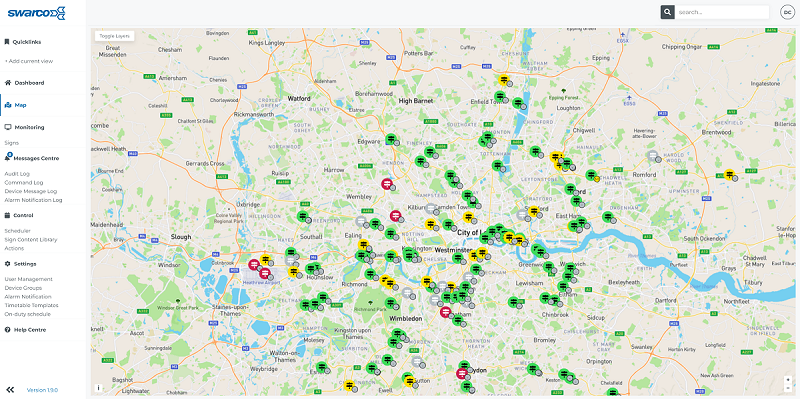Image resolution: width=800 pixels, height=399 pixels.
Task: Select the yellow sign marker east of Romford
Action: tap(730, 174)
